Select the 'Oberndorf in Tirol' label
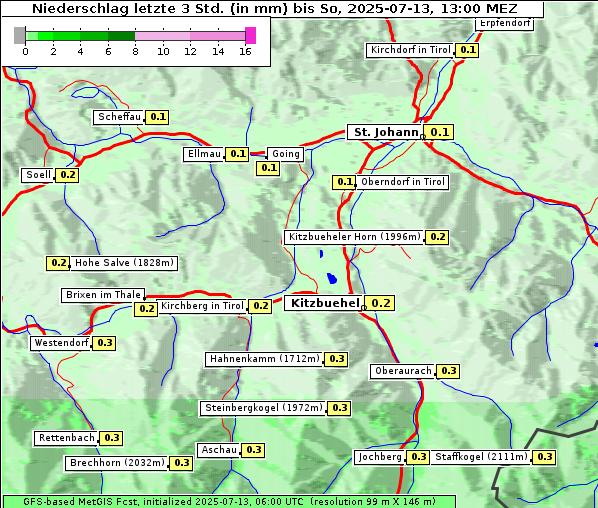Screen dimensions: 598x508 coord(402,182)
